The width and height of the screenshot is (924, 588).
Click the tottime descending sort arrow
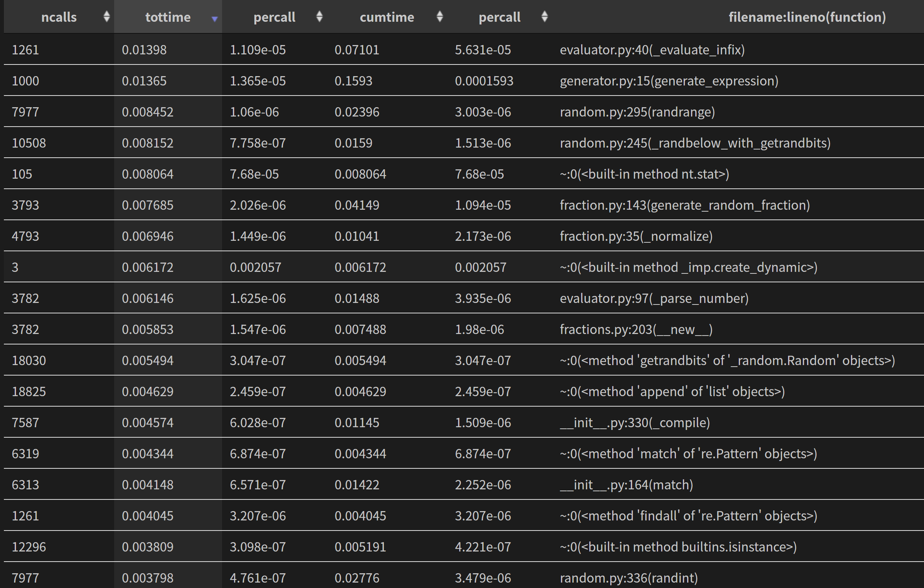[x=214, y=19]
